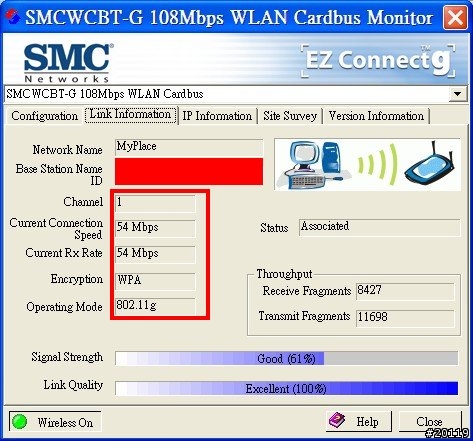Click the computer-to-router connection illustration
473x441 pixels.
pyautogui.click(x=367, y=164)
